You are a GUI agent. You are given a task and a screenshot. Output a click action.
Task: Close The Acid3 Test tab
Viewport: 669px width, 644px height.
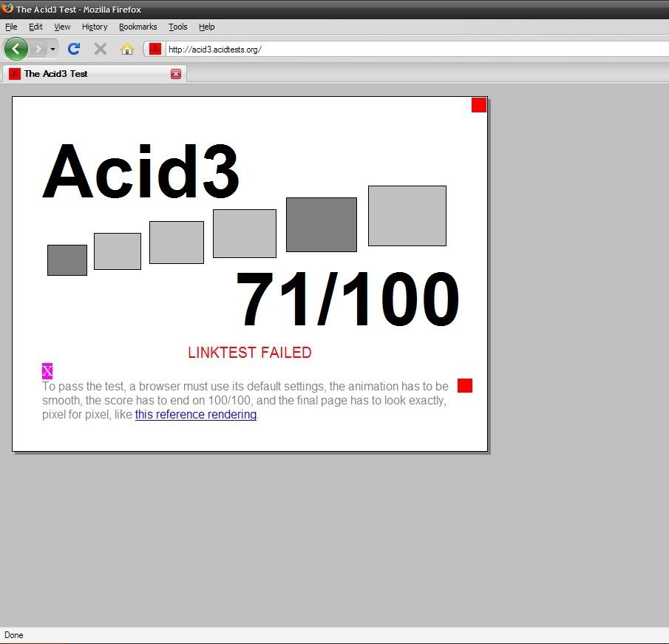tap(176, 74)
